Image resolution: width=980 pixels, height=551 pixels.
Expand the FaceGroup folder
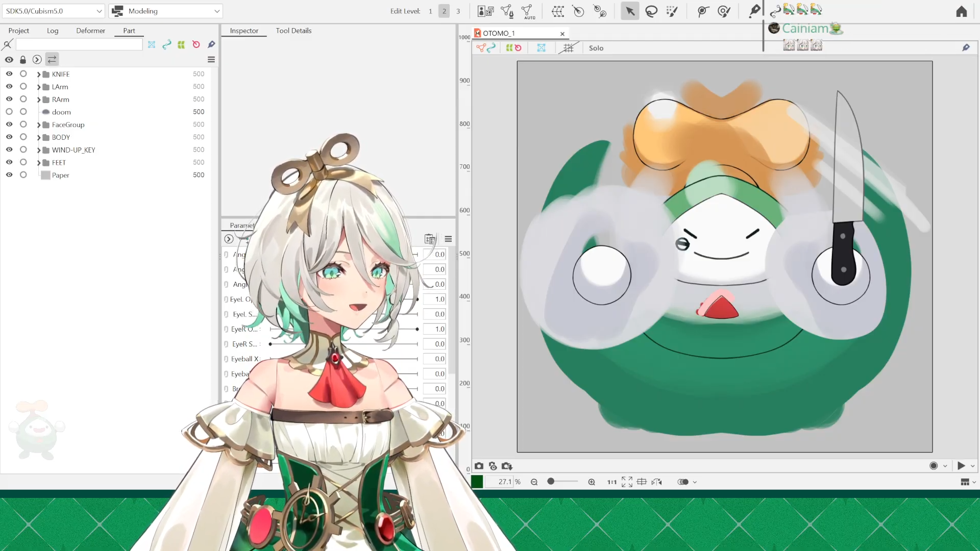[39, 125]
